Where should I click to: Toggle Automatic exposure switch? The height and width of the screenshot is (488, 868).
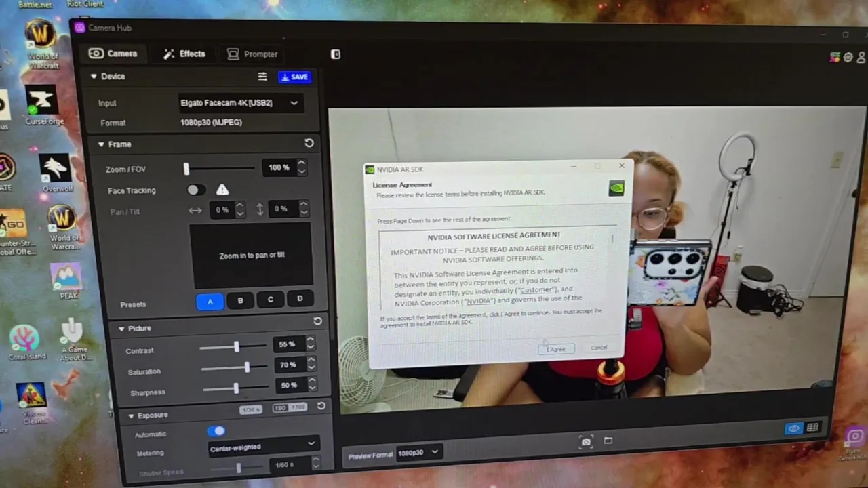pyautogui.click(x=216, y=431)
